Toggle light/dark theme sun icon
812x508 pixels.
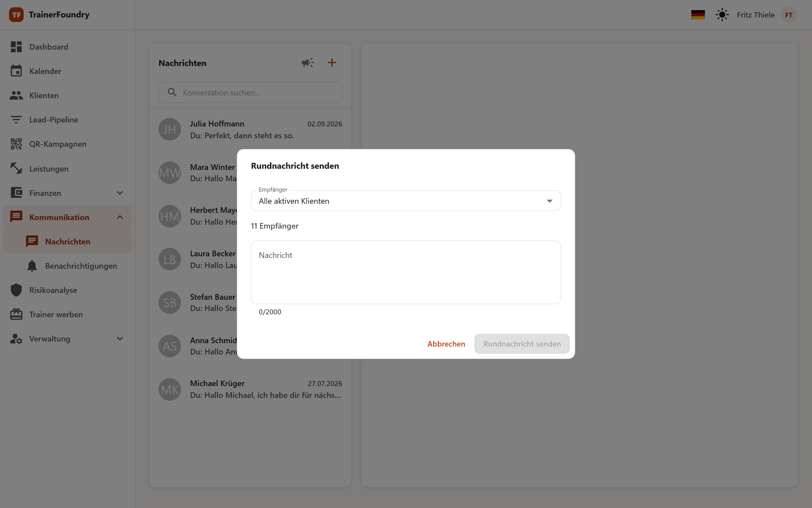click(722, 15)
